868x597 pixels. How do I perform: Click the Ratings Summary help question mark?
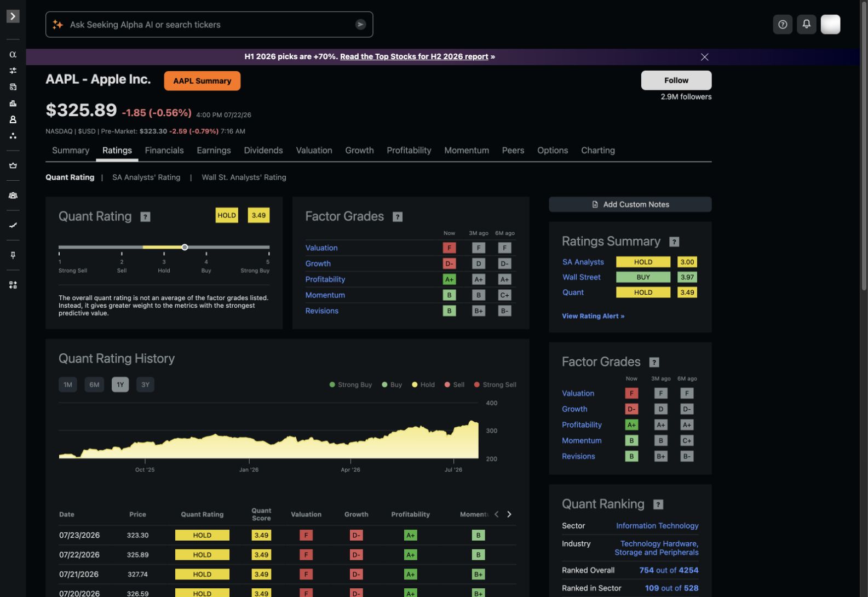675,242
